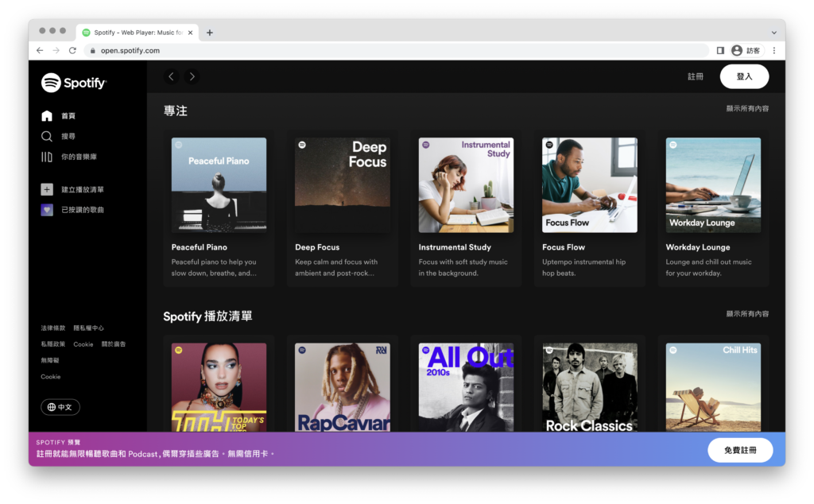Open the 隱私權中心 footer link
814x504 pixels.
88,328
